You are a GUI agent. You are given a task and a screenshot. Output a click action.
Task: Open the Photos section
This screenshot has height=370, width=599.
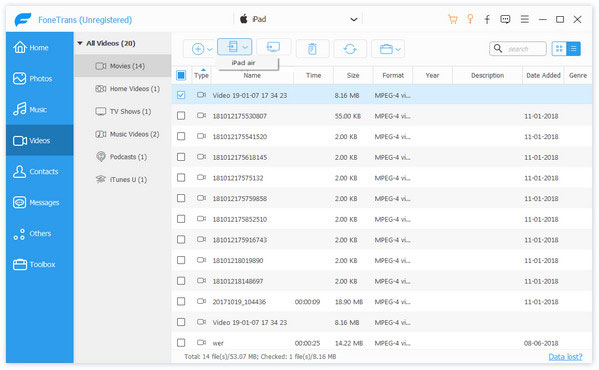click(39, 79)
